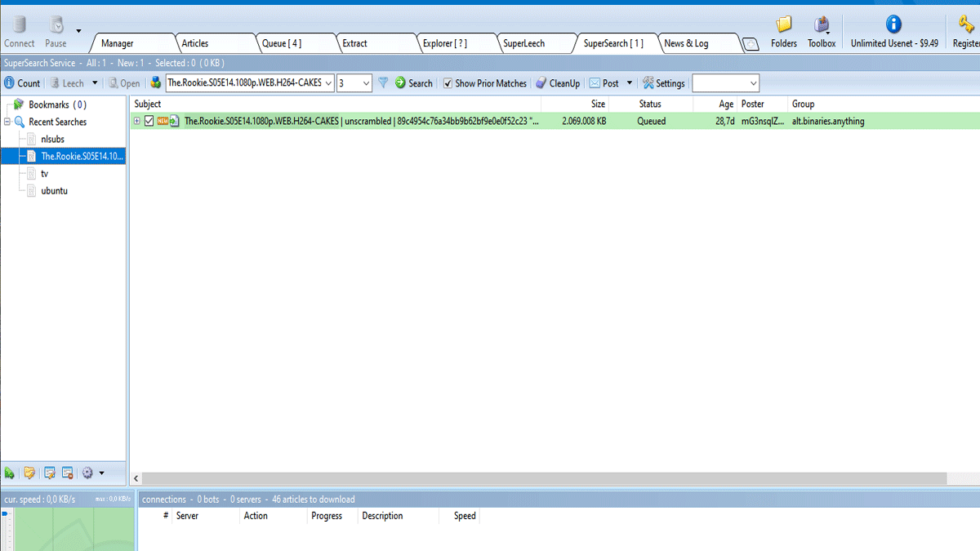Viewport: 980px width, 551px height.
Task: Click the Open button in search toolbar
Action: pos(124,83)
